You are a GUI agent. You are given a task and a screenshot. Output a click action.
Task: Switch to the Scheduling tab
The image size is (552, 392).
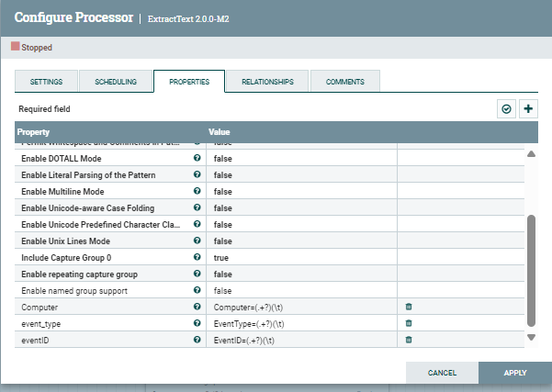(x=115, y=82)
